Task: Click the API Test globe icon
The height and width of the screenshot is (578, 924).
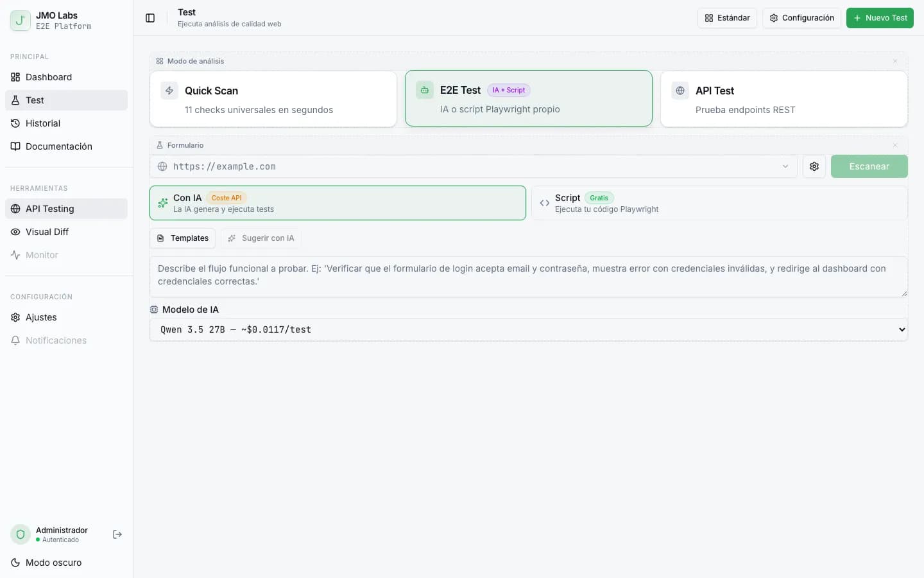Action: point(680,91)
